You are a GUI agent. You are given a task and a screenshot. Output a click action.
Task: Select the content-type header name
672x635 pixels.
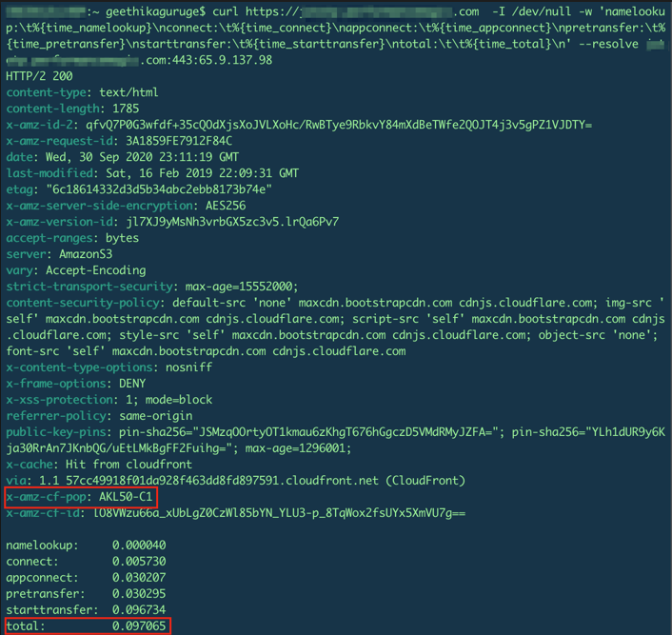pyautogui.click(x=49, y=92)
